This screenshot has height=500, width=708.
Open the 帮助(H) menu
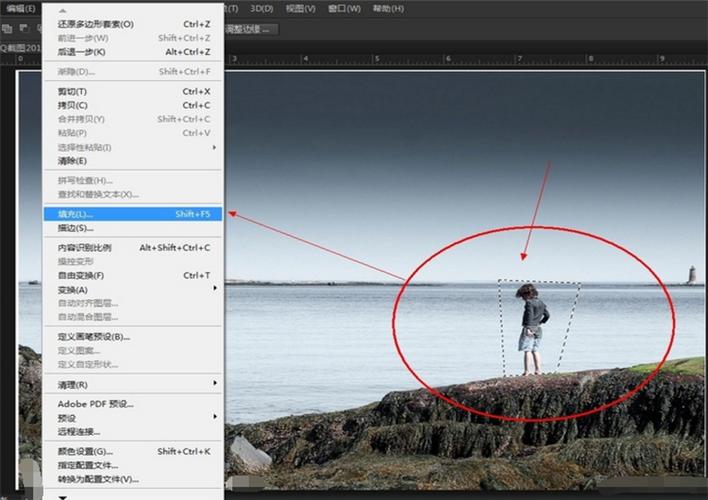(388, 9)
